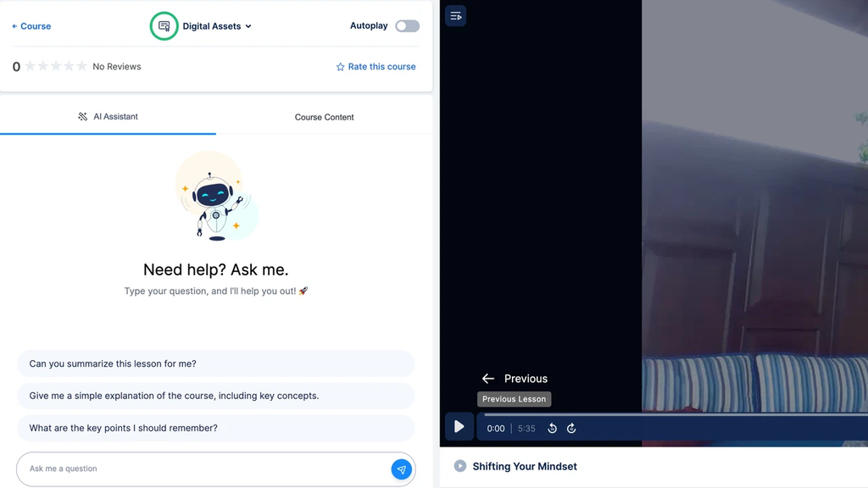
Task: Open the lesson playlist icon on the video
Action: pos(455,15)
